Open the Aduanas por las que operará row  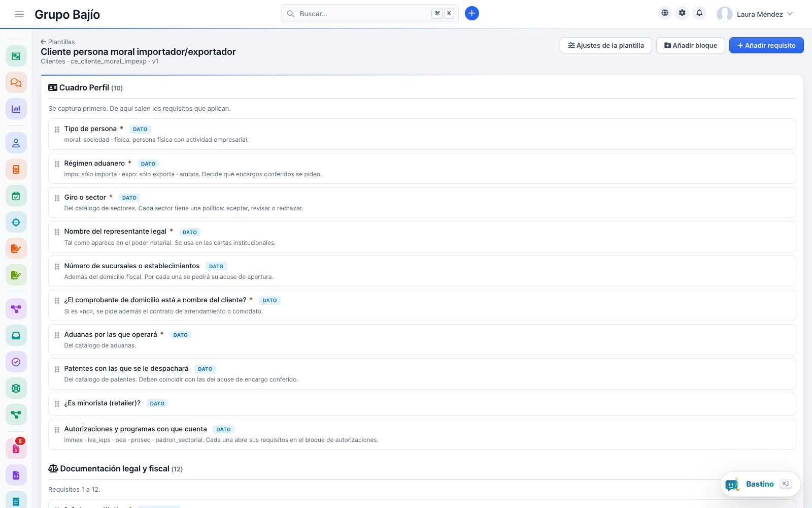click(422, 339)
